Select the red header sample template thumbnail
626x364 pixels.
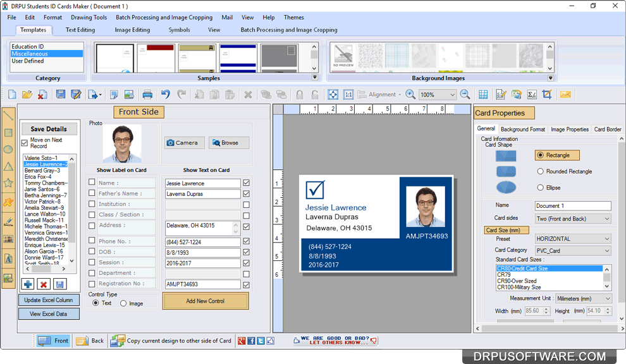coord(156,58)
